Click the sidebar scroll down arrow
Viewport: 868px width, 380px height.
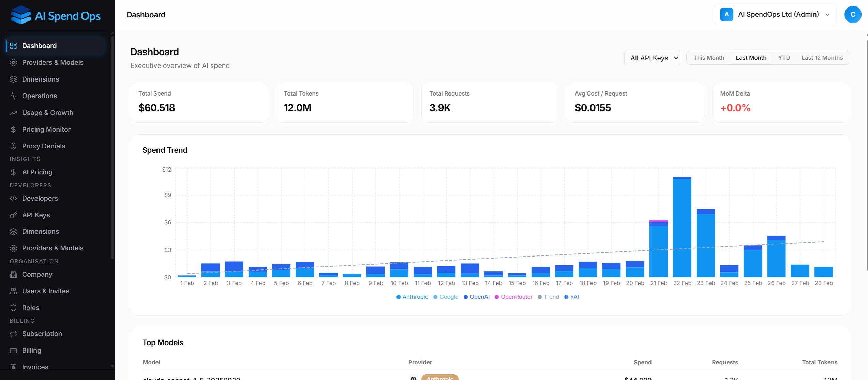(x=113, y=367)
